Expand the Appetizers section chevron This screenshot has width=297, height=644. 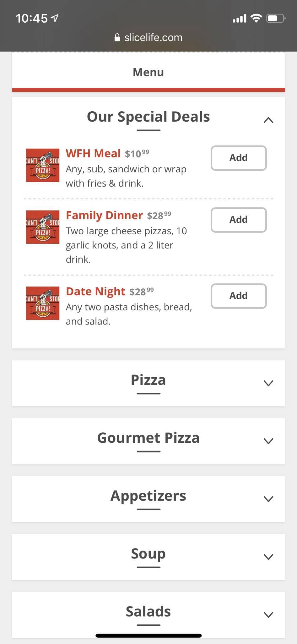coord(268,499)
